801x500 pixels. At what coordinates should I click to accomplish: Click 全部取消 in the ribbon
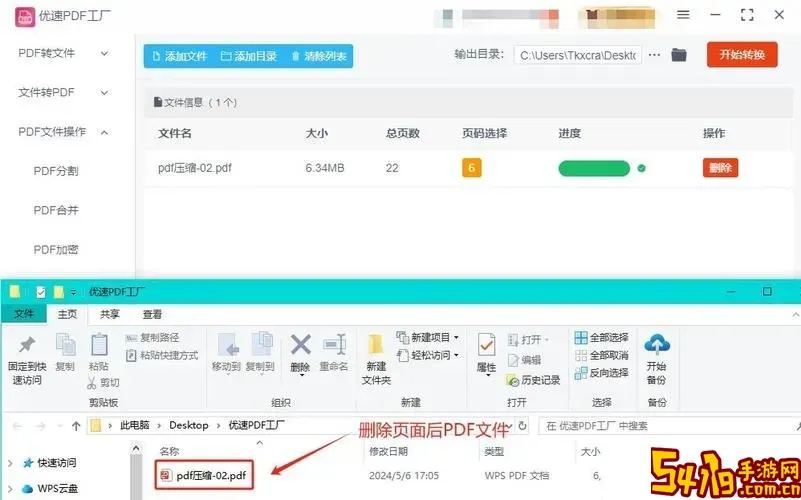[x=602, y=355]
